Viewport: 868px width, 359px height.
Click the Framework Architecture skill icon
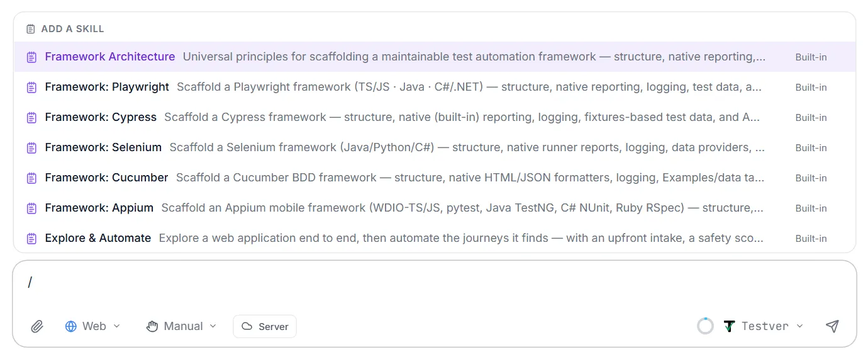(31, 57)
